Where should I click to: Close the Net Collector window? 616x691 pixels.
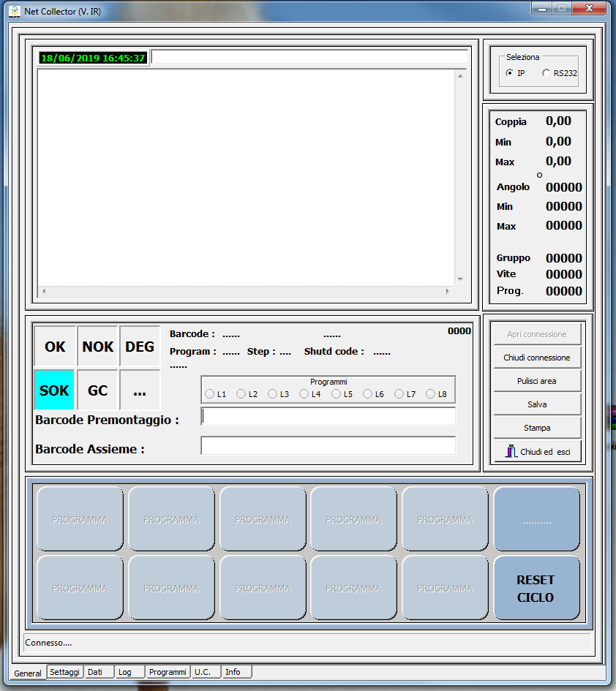click(x=589, y=8)
